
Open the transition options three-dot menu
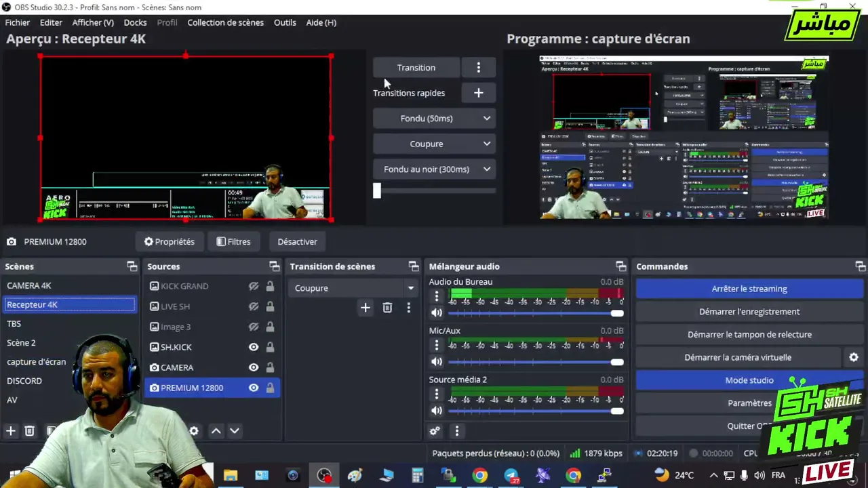point(479,68)
